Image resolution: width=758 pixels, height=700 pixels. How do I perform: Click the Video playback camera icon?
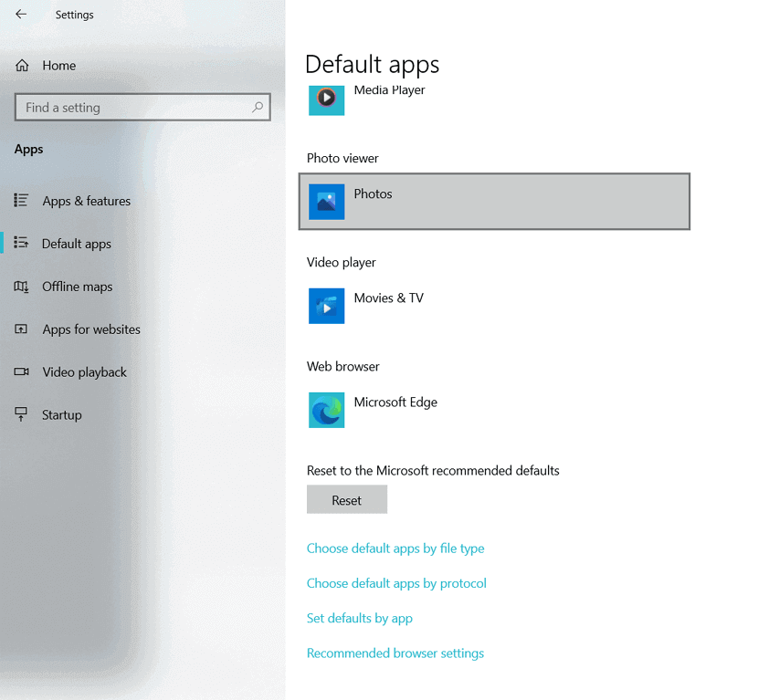(x=21, y=371)
